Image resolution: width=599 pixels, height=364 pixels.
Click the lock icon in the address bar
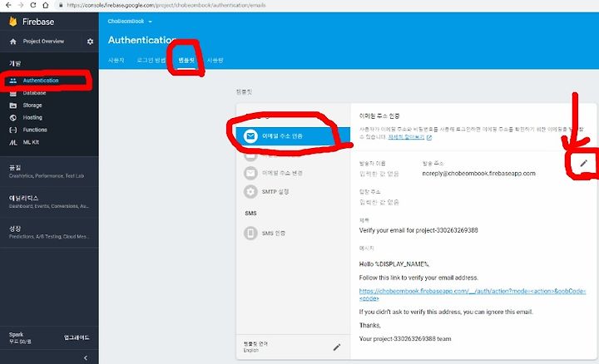tap(61, 5)
